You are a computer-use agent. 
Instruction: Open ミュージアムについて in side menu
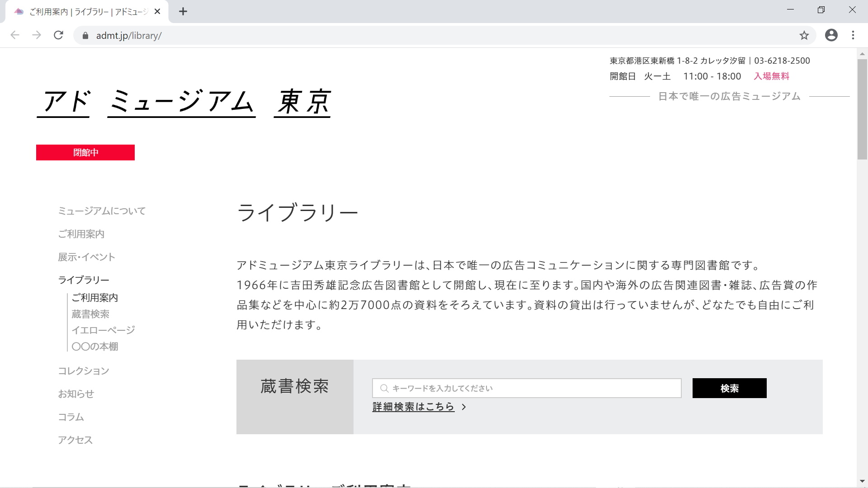click(x=102, y=211)
